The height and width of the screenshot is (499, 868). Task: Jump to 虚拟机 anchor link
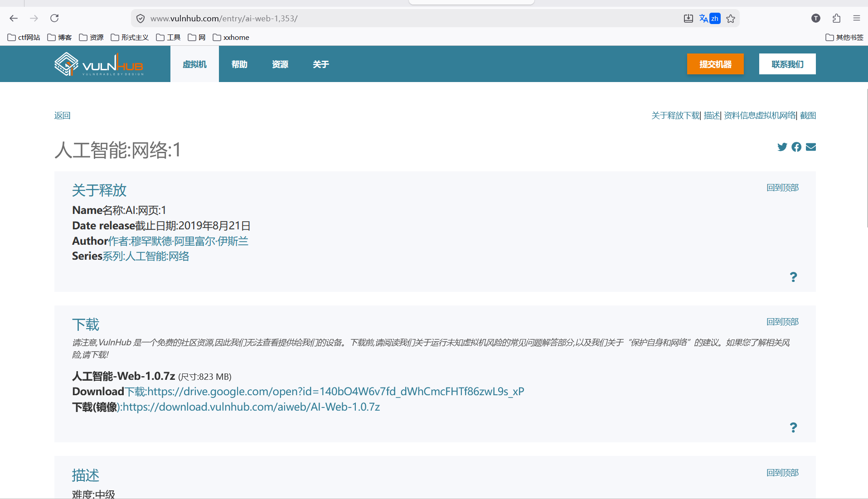click(x=767, y=116)
